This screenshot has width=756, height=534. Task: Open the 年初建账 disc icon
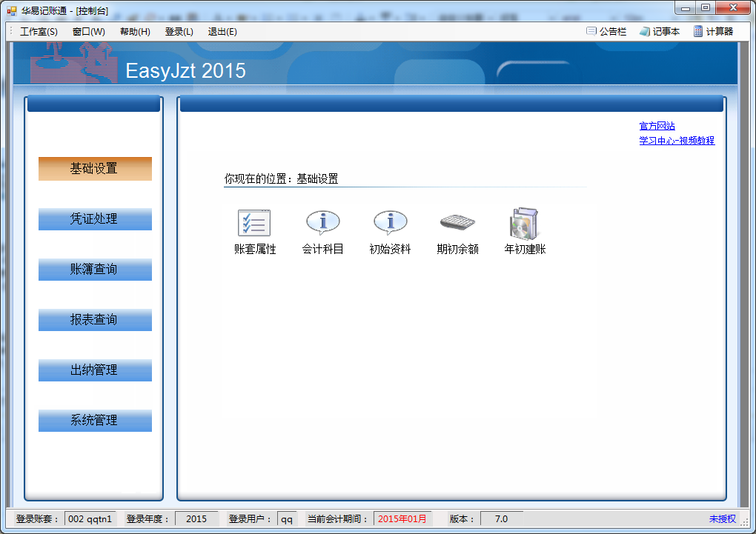pos(525,223)
